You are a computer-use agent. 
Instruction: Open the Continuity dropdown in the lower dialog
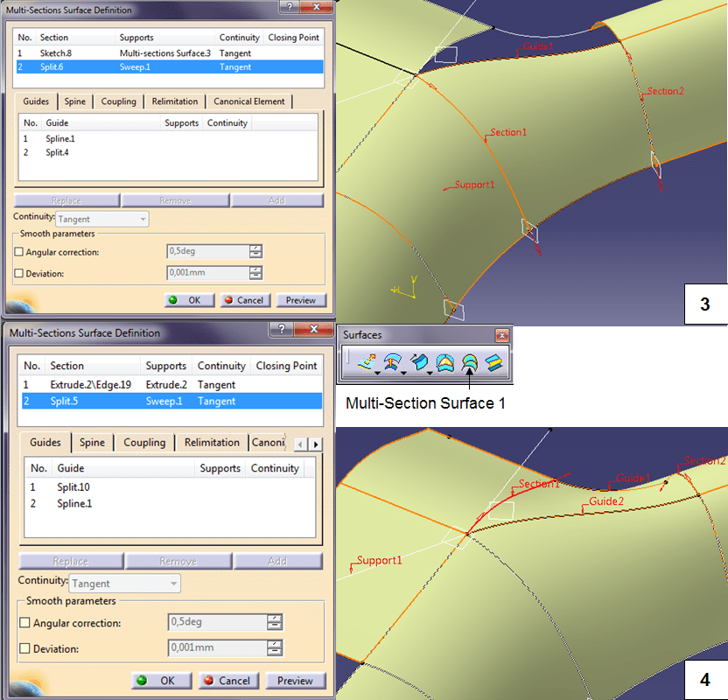[124, 584]
